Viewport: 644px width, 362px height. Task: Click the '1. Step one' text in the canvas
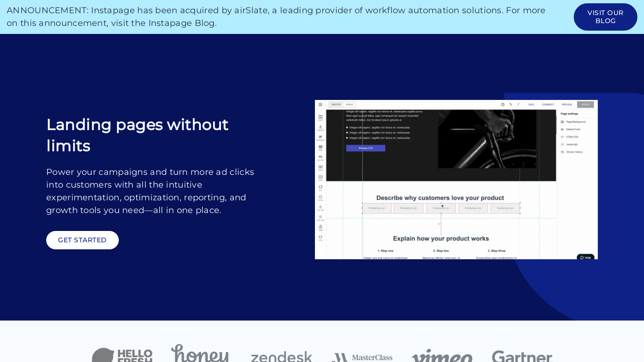tap(386, 251)
